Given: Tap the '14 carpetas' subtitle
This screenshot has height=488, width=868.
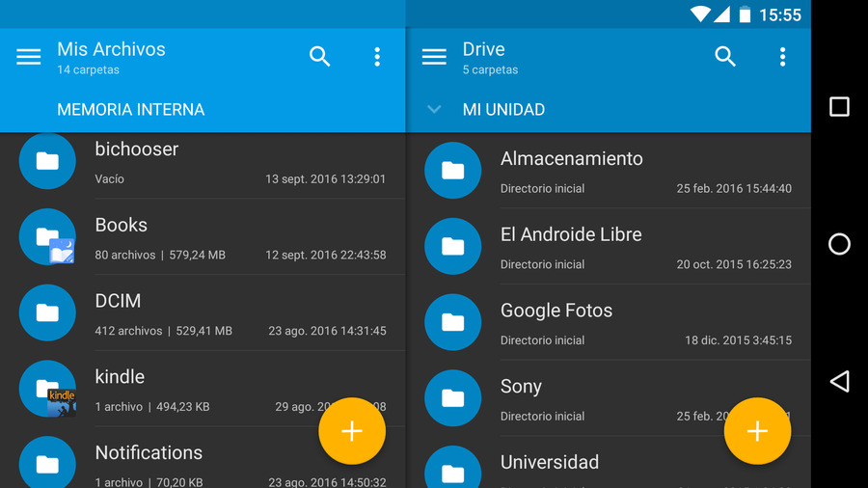Looking at the screenshot, I should tap(89, 69).
